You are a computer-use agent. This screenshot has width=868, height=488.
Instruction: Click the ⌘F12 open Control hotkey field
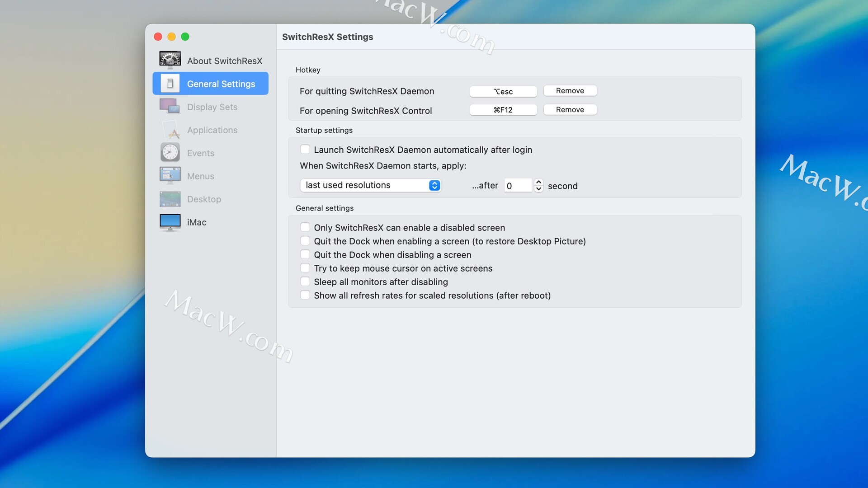click(503, 110)
